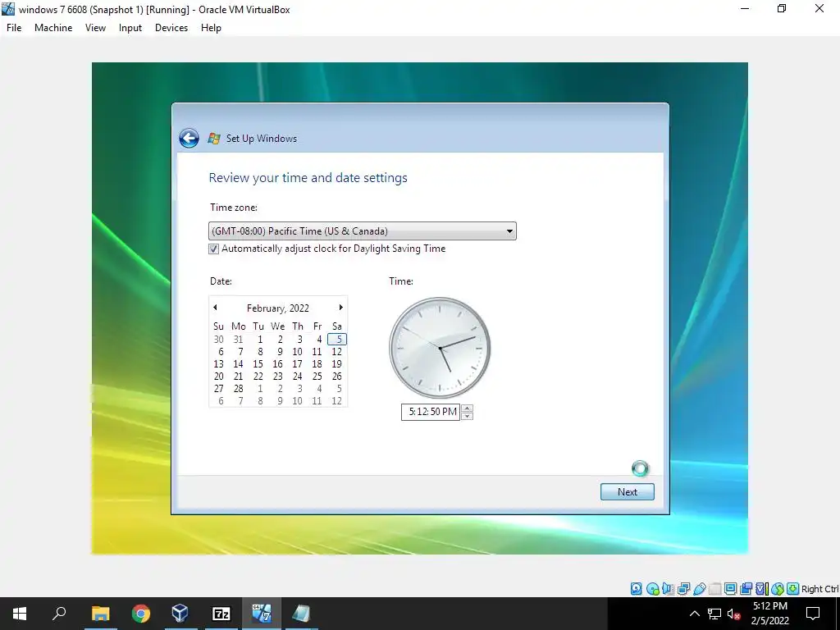Open VirtualBox Manager cube icon in taskbar
The height and width of the screenshot is (630, 840).
[x=180, y=614]
